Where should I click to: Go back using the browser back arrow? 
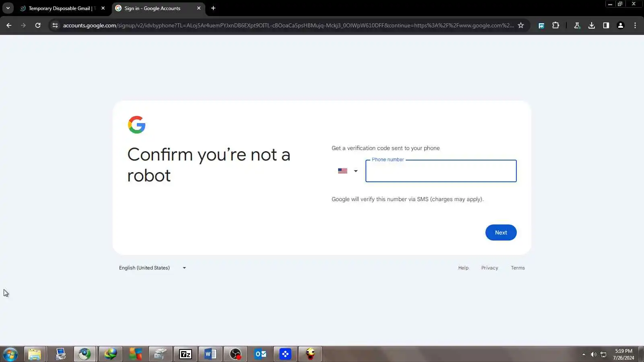tap(9, 25)
